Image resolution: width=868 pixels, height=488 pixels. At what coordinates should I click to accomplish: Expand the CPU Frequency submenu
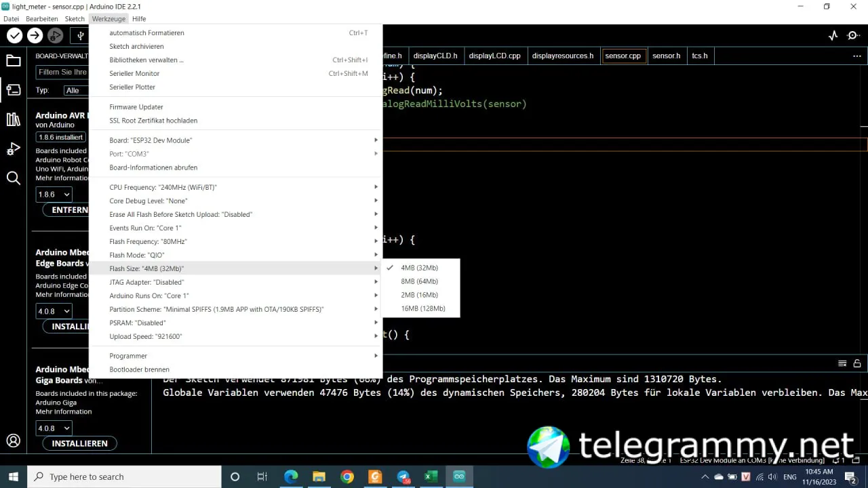pos(235,187)
